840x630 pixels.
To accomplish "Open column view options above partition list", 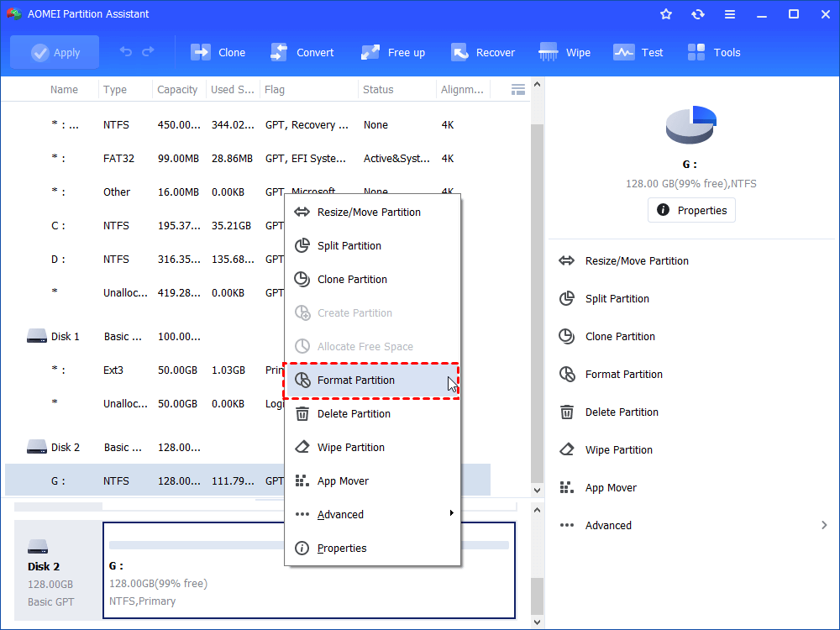I will (x=518, y=89).
